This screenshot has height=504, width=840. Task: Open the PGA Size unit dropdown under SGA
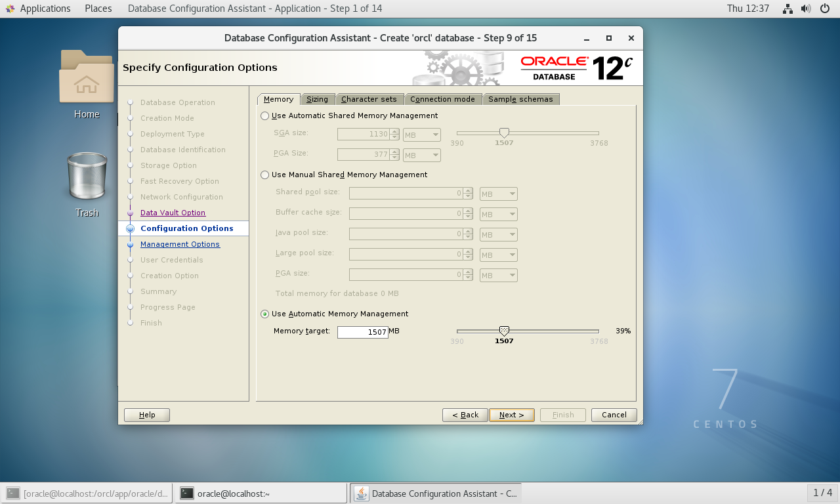point(421,156)
